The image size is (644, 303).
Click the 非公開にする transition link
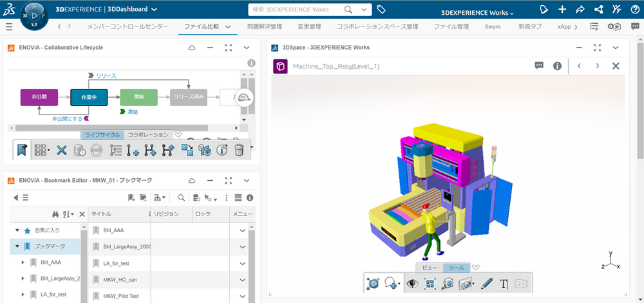point(67,119)
